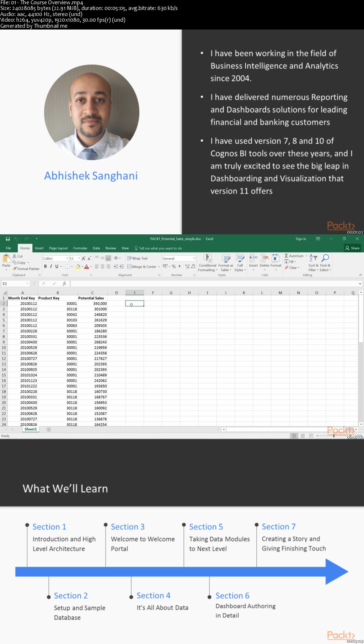Screen dimensions: 364x644
Task: Toggle Bold formatting
Action: click(x=45, y=266)
